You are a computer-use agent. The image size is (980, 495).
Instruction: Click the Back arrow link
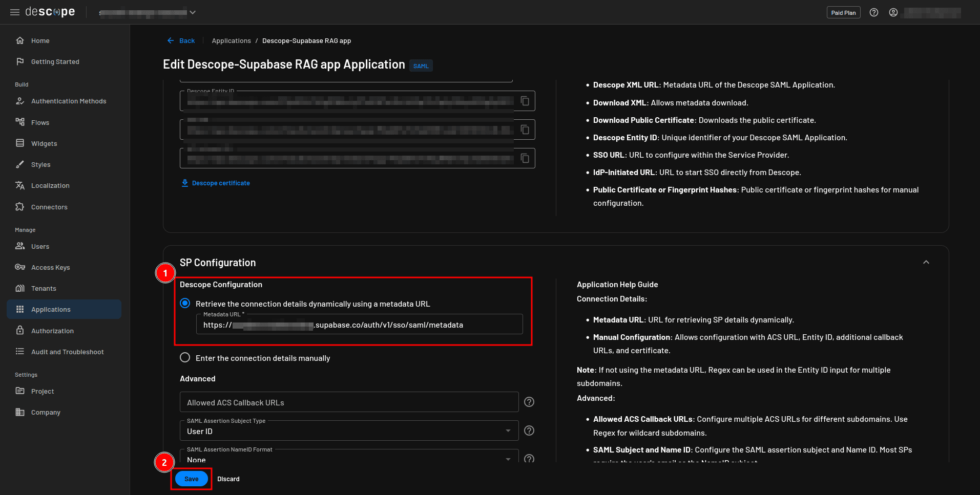[x=181, y=41]
